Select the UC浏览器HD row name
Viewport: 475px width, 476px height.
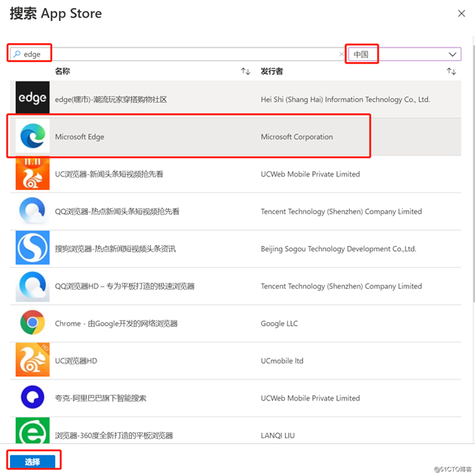coord(76,361)
